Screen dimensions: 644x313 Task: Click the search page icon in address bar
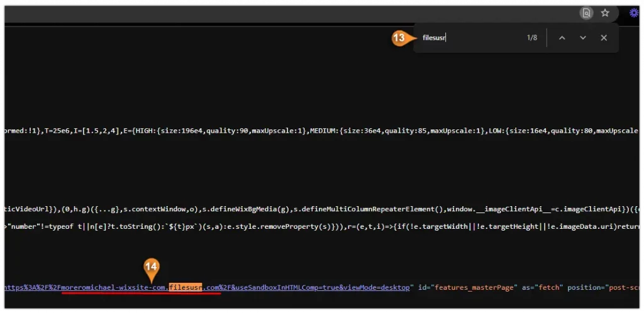[x=587, y=13]
